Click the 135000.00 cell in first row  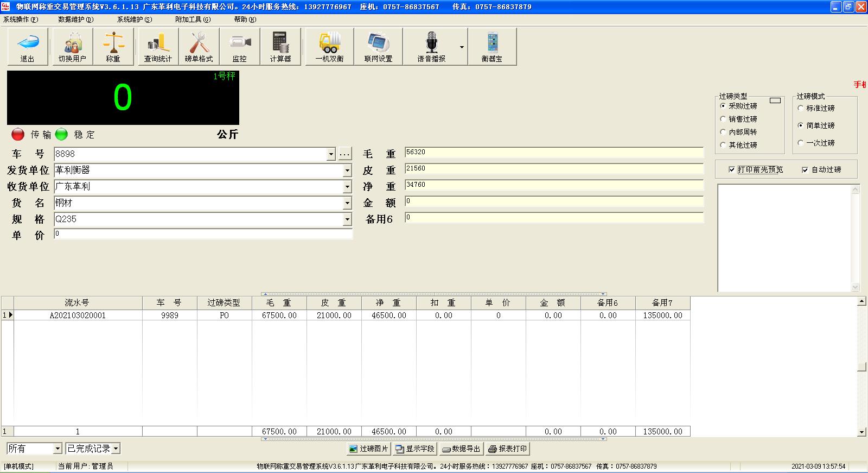point(662,316)
